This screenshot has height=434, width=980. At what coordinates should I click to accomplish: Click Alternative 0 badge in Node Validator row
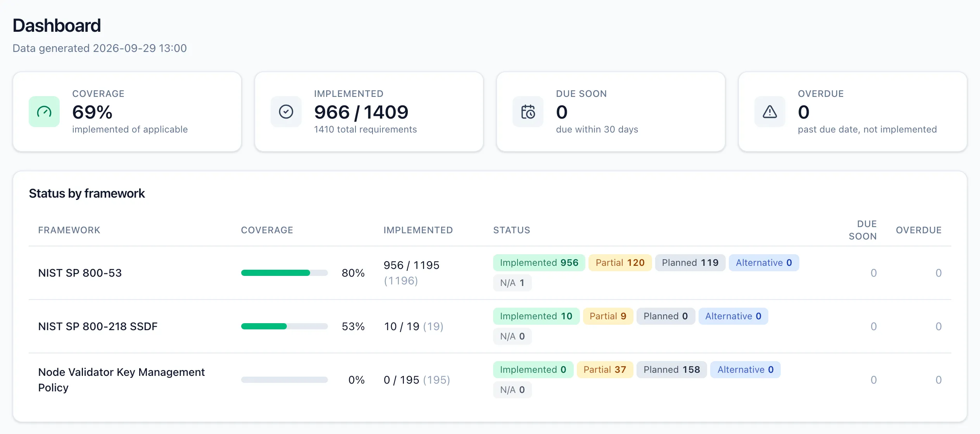tap(745, 370)
